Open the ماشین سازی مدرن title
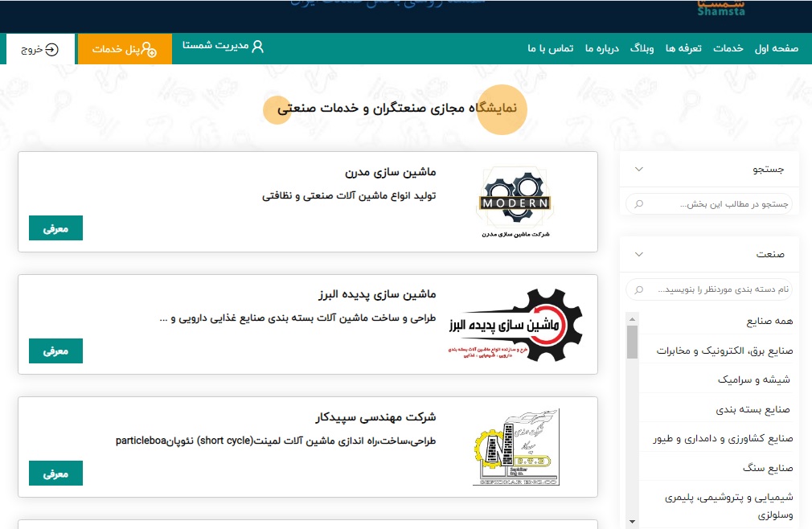This screenshot has height=529, width=812. click(391, 172)
